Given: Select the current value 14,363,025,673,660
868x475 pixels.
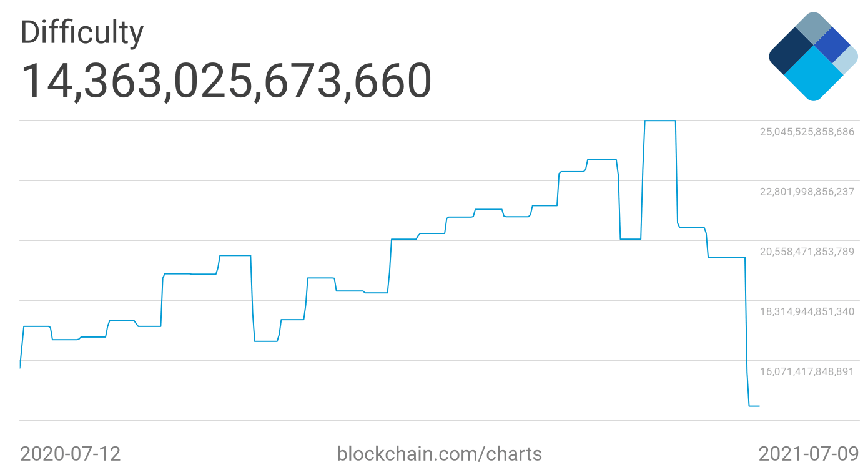Looking at the screenshot, I should (x=226, y=81).
